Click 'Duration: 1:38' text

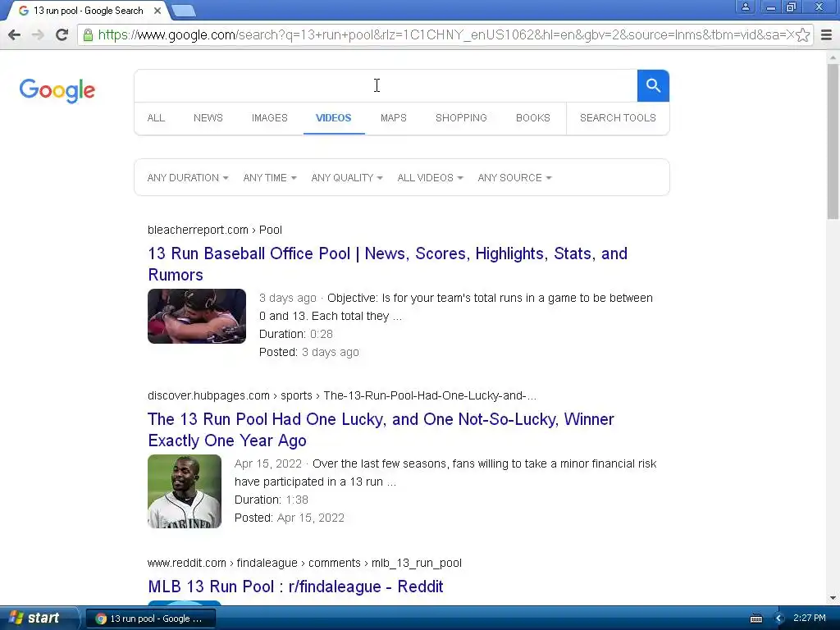click(x=271, y=500)
